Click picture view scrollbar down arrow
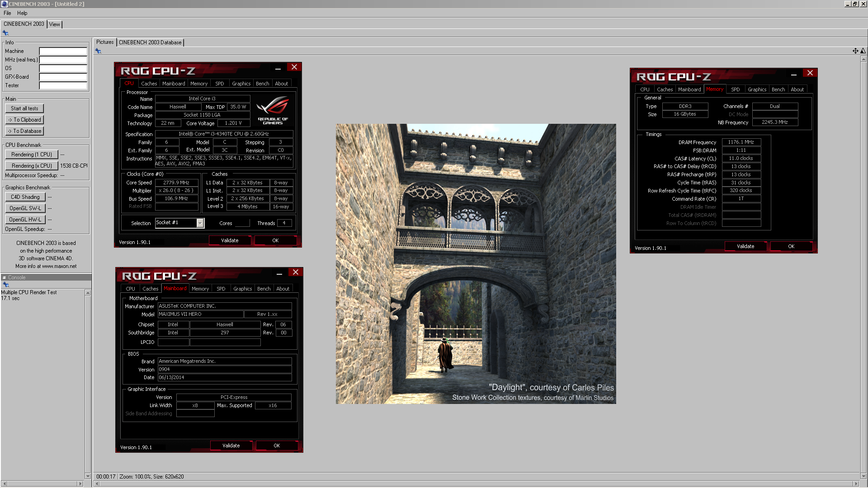The image size is (868, 488). click(863, 476)
